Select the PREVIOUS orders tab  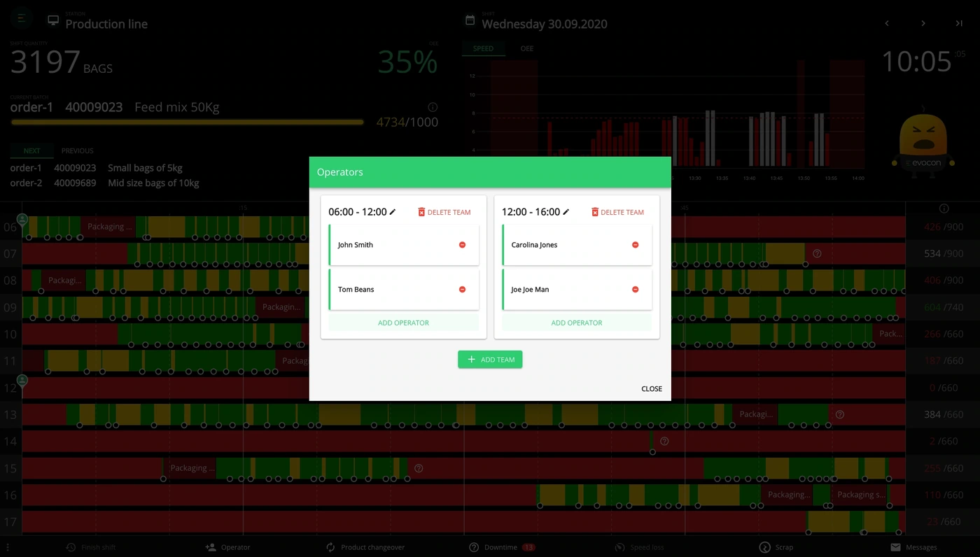pos(77,150)
